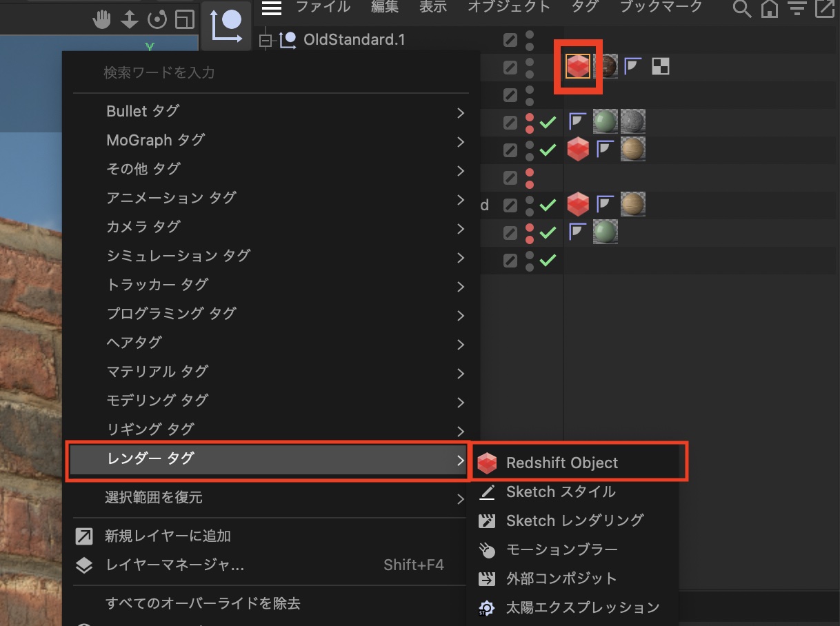This screenshot has width=840, height=626.
Task: Toggle visibility dots in the OldStandard.1 row
Action: pyautogui.click(x=529, y=40)
